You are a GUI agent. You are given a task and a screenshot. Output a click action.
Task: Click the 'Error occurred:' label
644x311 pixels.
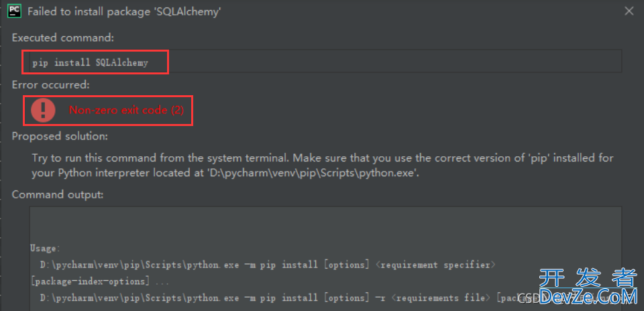50,85
